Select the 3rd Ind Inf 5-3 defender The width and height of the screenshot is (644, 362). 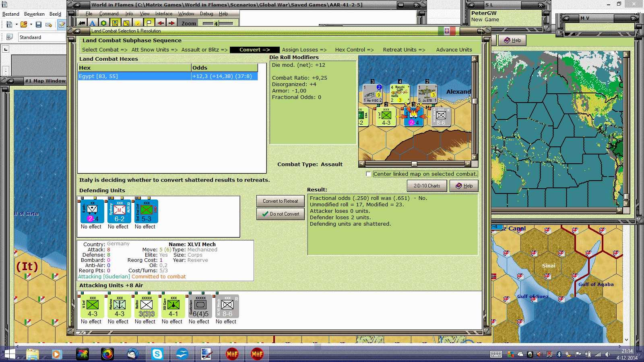146,211
